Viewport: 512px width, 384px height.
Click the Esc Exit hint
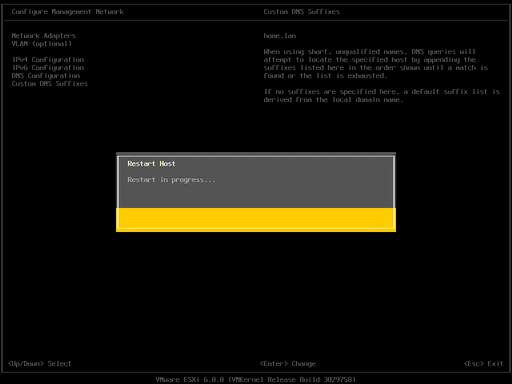click(x=484, y=364)
